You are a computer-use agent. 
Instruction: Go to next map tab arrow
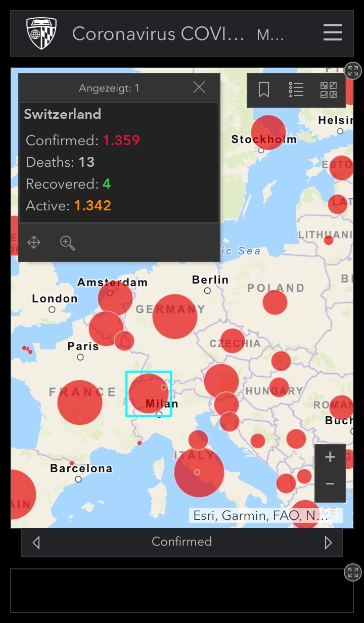(x=328, y=543)
